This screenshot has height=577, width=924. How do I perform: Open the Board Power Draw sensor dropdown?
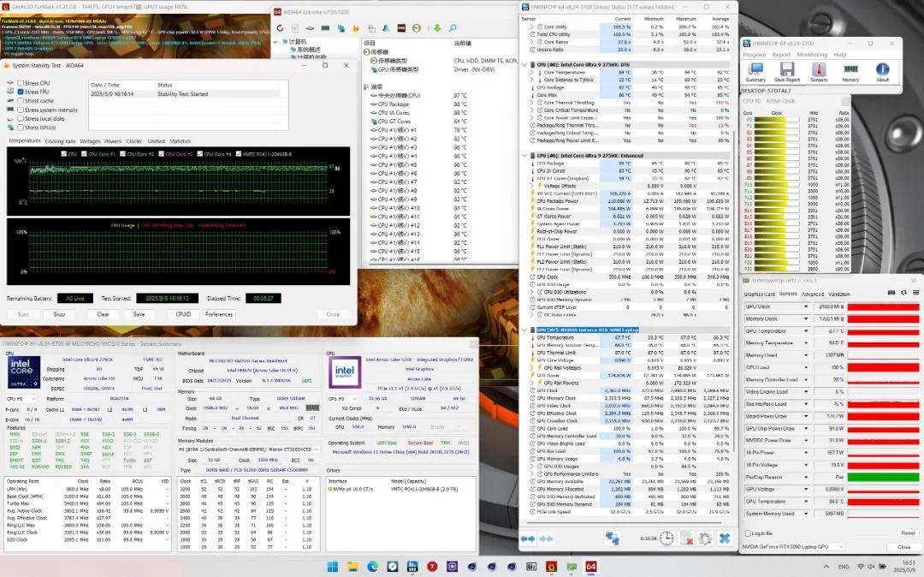click(806, 416)
